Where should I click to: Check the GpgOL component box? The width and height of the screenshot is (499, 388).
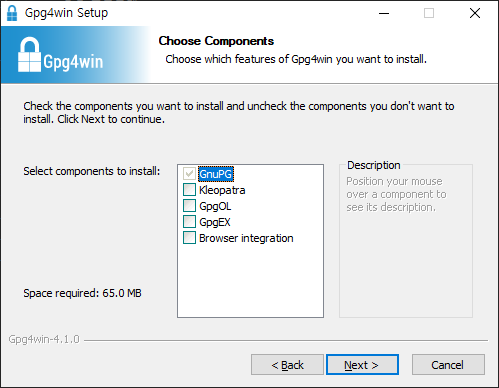point(189,206)
